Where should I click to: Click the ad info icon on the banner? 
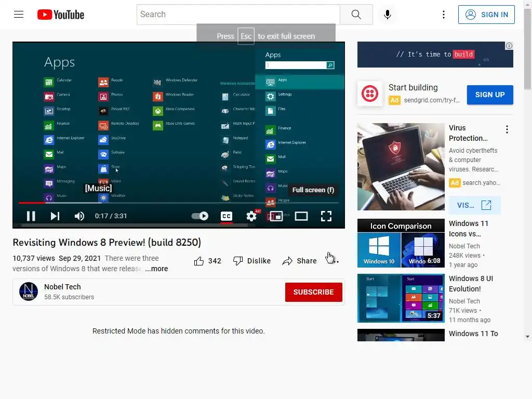(509, 46)
